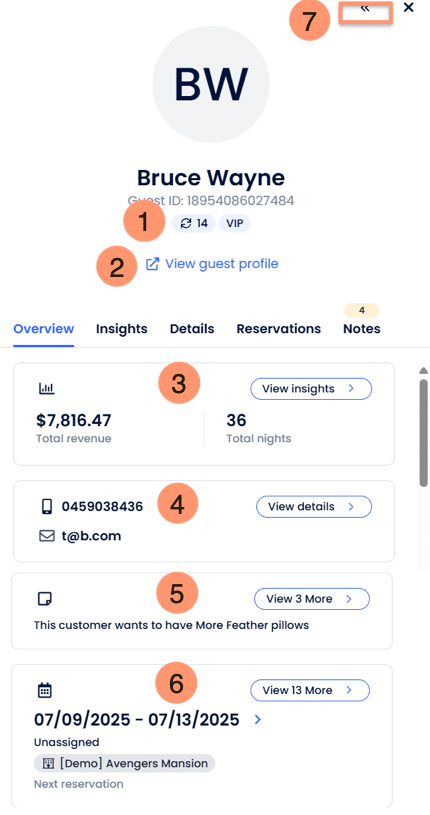Expand notes with View 3 More

(x=311, y=599)
